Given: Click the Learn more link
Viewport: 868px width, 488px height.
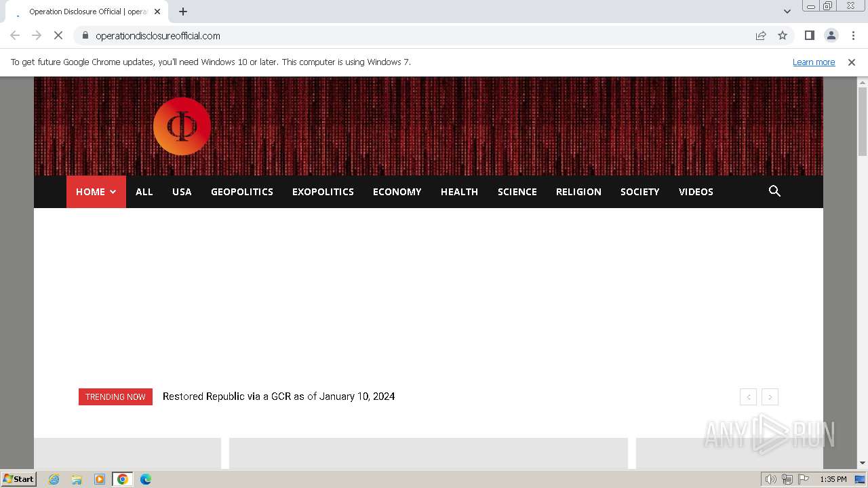Looking at the screenshot, I should (814, 62).
